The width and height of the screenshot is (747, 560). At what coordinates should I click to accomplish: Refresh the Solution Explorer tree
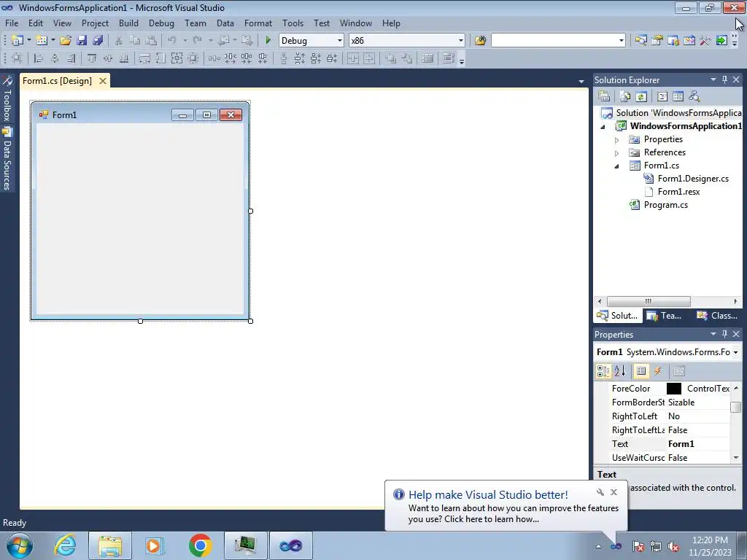point(641,97)
